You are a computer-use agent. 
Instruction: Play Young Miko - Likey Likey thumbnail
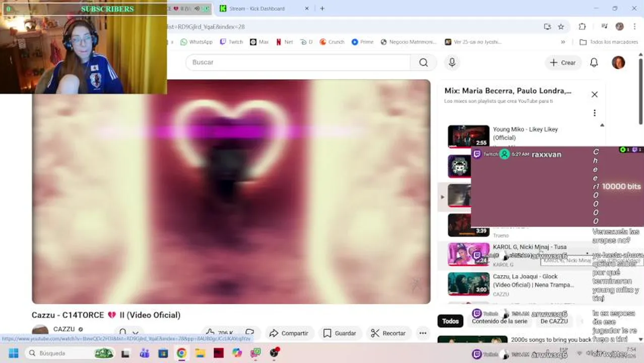pyautogui.click(x=469, y=136)
